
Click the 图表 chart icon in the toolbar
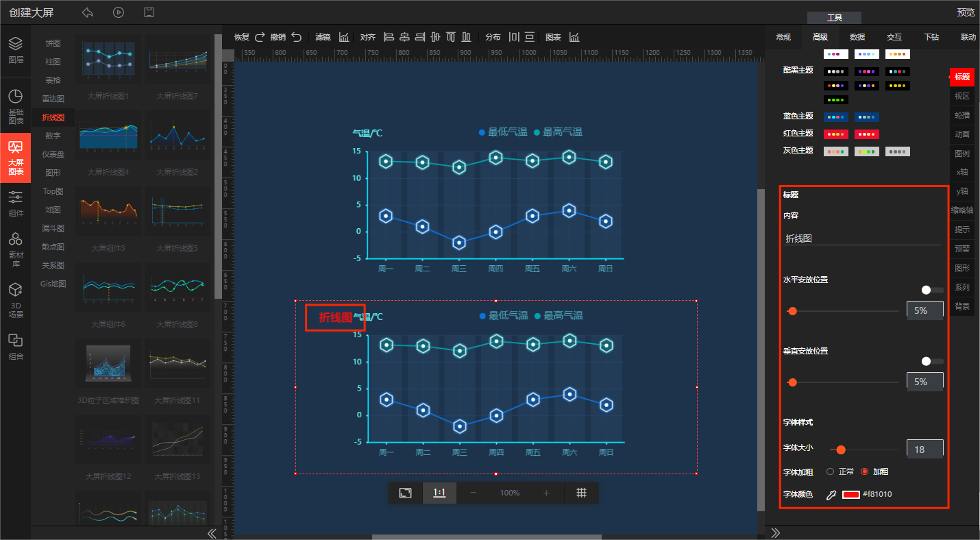point(574,37)
